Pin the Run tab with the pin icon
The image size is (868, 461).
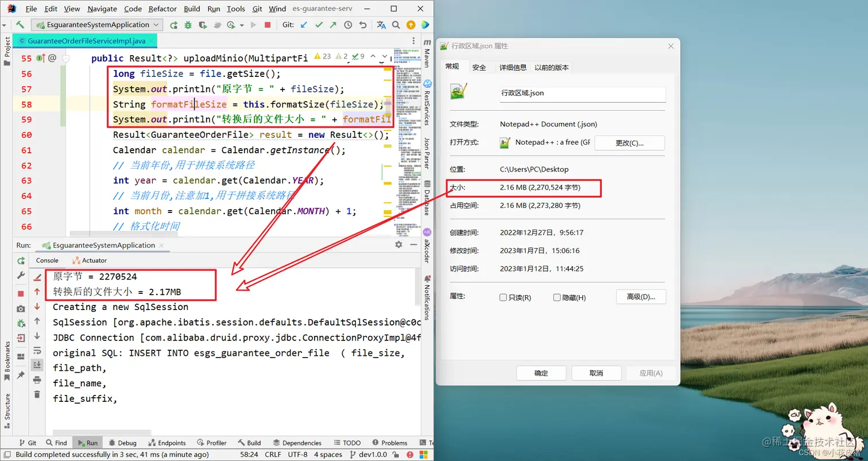click(21, 375)
